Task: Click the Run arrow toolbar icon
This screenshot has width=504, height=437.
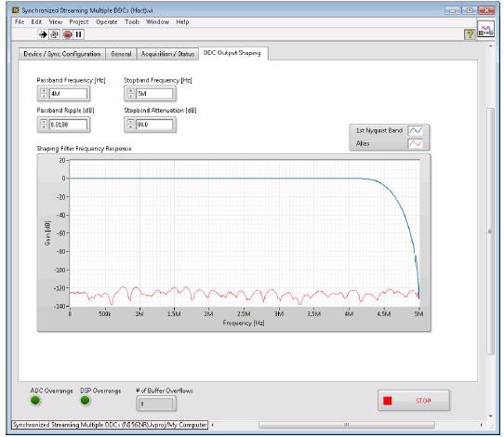Action: pyautogui.click(x=43, y=34)
